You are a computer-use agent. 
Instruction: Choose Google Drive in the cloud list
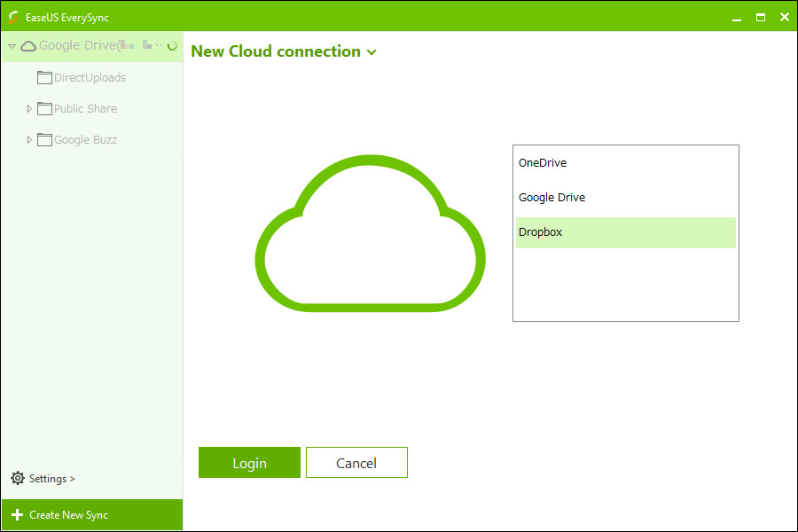[x=552, y=198]
